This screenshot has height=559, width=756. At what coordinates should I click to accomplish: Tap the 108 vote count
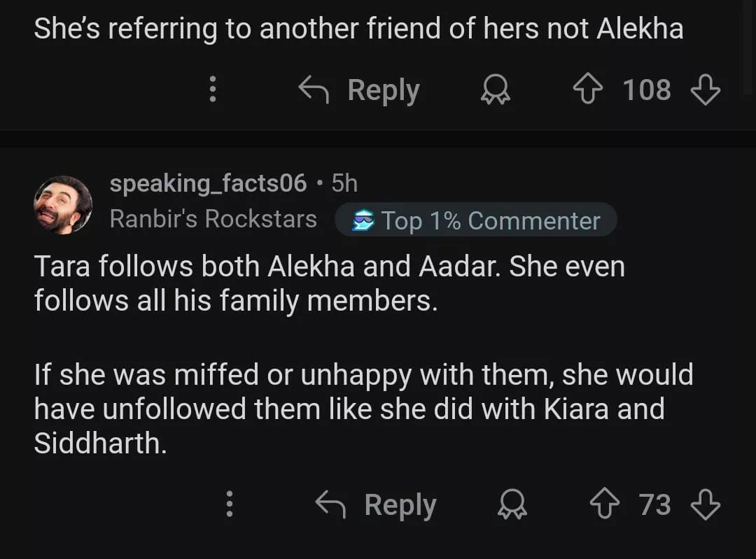point(646,90)
